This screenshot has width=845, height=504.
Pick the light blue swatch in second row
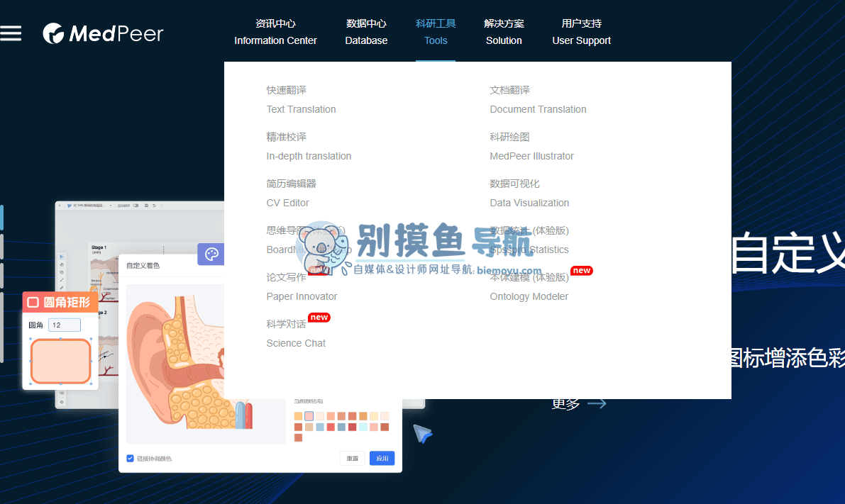click(319, 427)
